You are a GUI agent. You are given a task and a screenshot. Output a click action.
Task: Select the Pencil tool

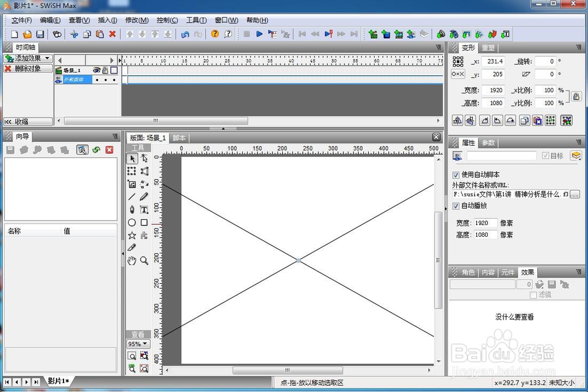click(x=144, y=197)
